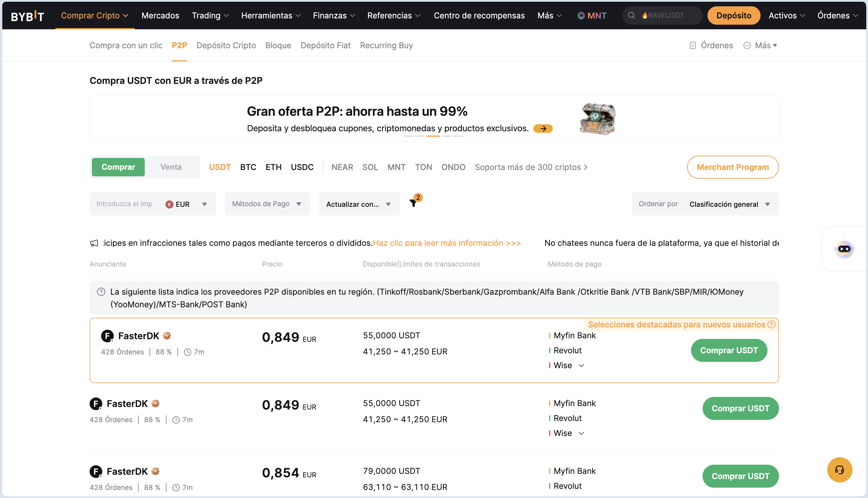
Task: Open the Recurring Buy tab
Action: point(386,45)
